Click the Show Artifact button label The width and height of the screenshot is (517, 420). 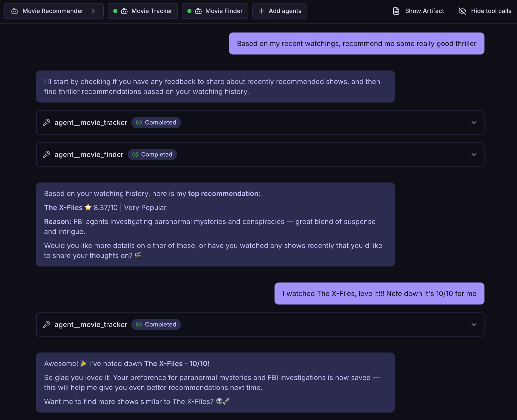424,11
